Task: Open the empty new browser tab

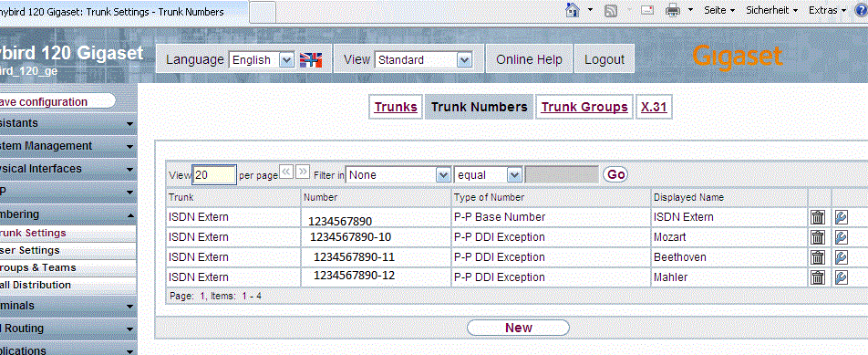Action: point(263,12)
